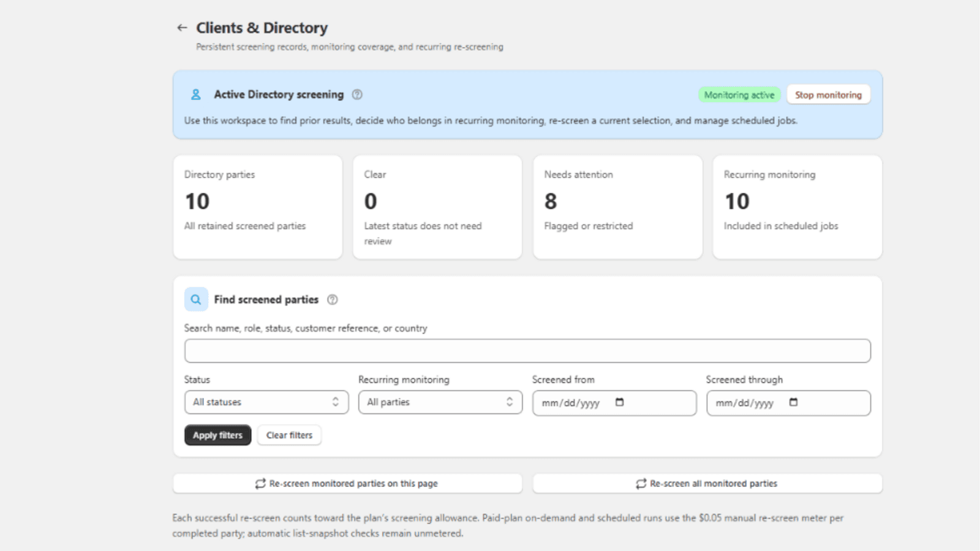980x551 pixels.
Task: Click Stop monitoring button
Action: [x=828, y=95]
